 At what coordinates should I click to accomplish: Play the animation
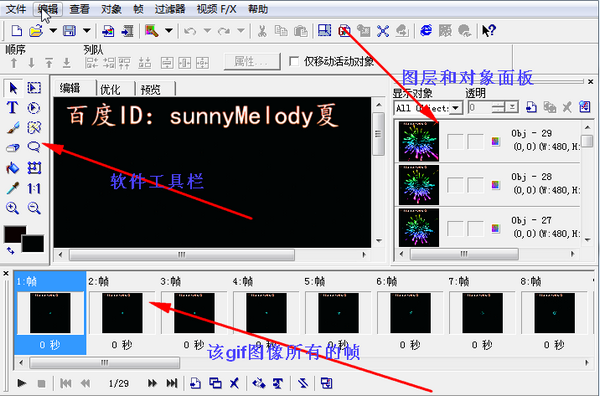pyautogui.click(x=22, y=383)
